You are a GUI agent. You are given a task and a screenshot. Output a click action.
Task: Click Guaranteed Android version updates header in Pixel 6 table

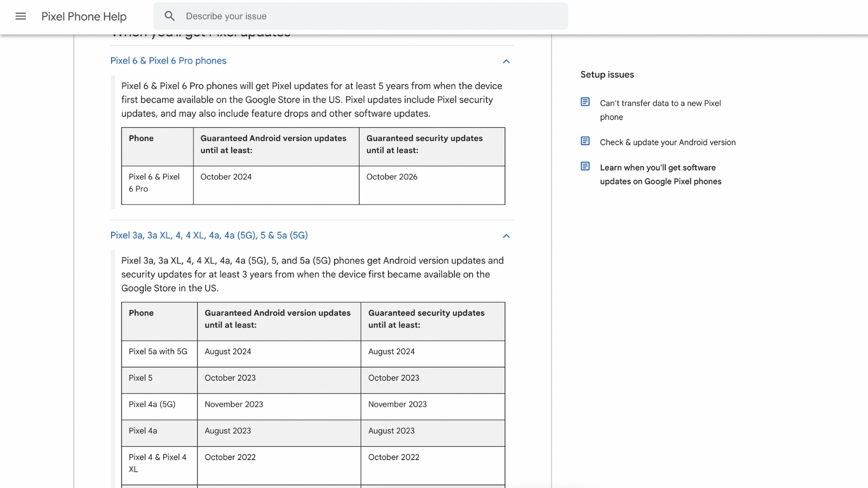[276, 147]
